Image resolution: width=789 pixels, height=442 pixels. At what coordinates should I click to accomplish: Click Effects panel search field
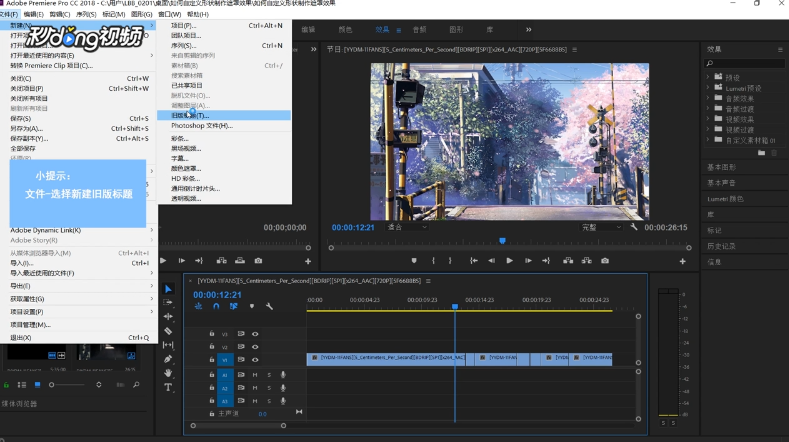click(744, 63)
